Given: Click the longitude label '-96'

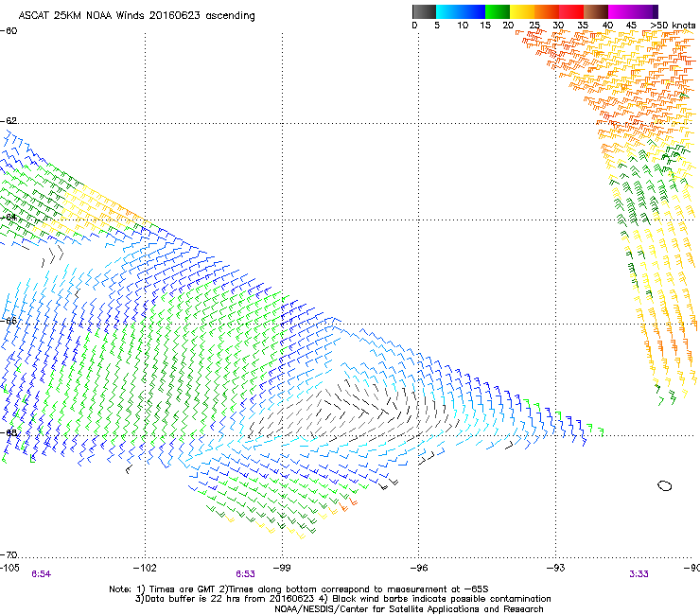Looking at the screenshot, I should [419, 568].
